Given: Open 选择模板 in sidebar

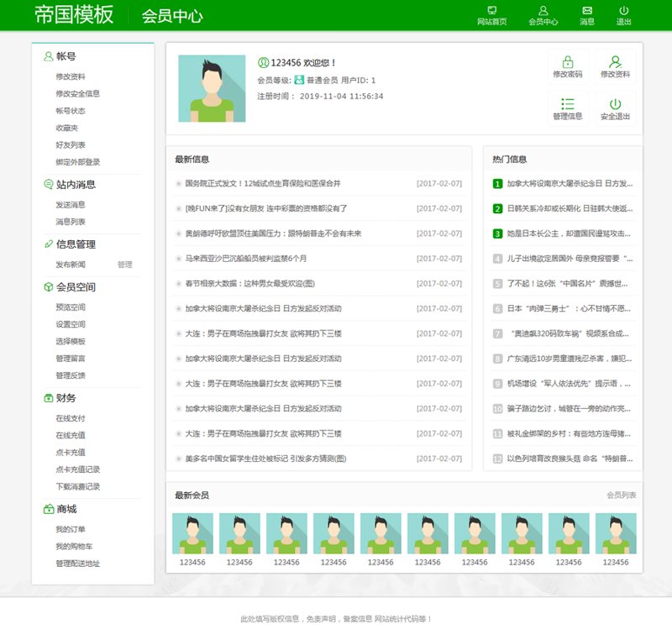Looking at the screenshot, I should (x=71, y=342).
